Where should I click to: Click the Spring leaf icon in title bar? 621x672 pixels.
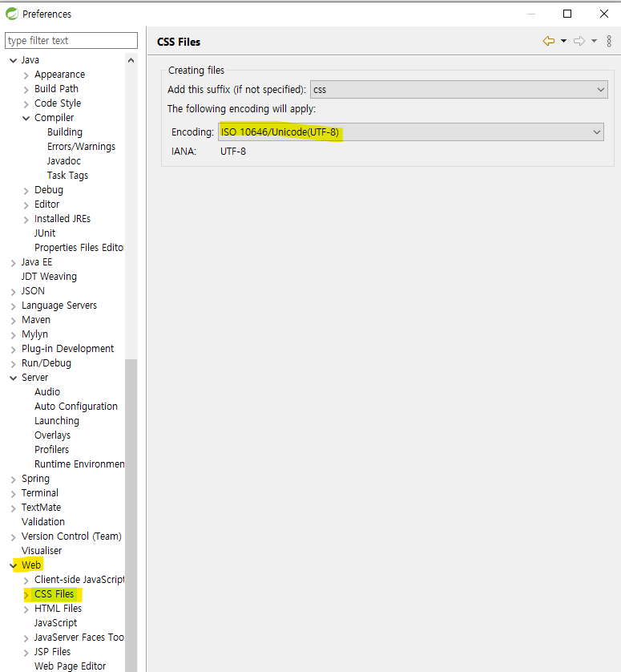click(x=11, y=14)
